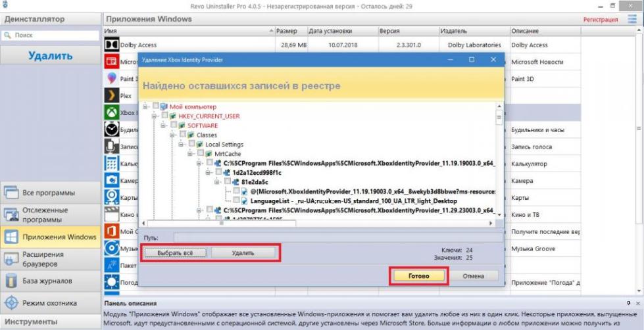The height and width of the screenshot is (330, 644).
Task: Tick the 81e2da5c key checkbox
Action: pyautogui.click(x=228, y=181)
